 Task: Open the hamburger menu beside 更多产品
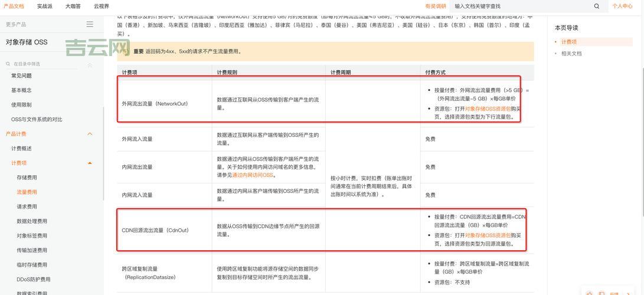(90, 24)
